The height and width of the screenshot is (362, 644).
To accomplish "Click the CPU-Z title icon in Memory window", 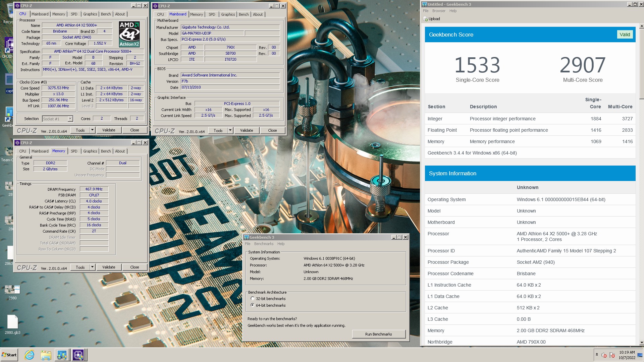I will click(17, 143).
